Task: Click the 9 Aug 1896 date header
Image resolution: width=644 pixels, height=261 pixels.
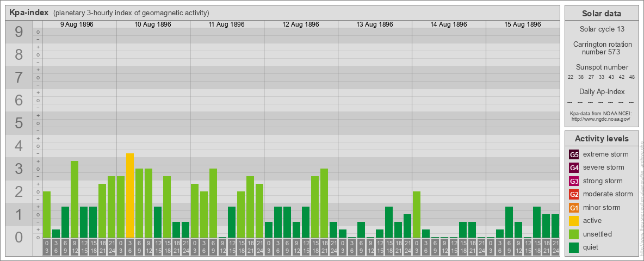Action: (77, 24)
